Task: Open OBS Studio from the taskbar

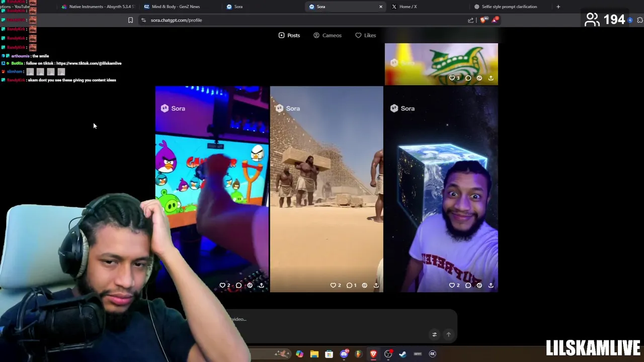Action: (x=388, y=354)
